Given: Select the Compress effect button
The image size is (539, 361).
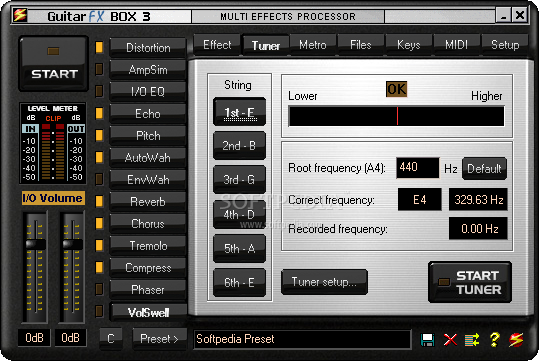Looking at the screenshot, I should click(x=148, y=268).
